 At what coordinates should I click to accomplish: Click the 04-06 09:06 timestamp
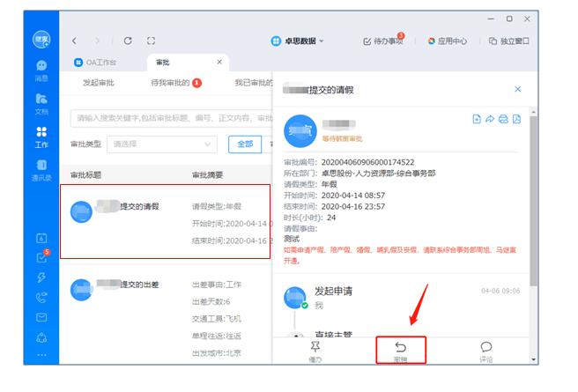[x=500, y=291]
